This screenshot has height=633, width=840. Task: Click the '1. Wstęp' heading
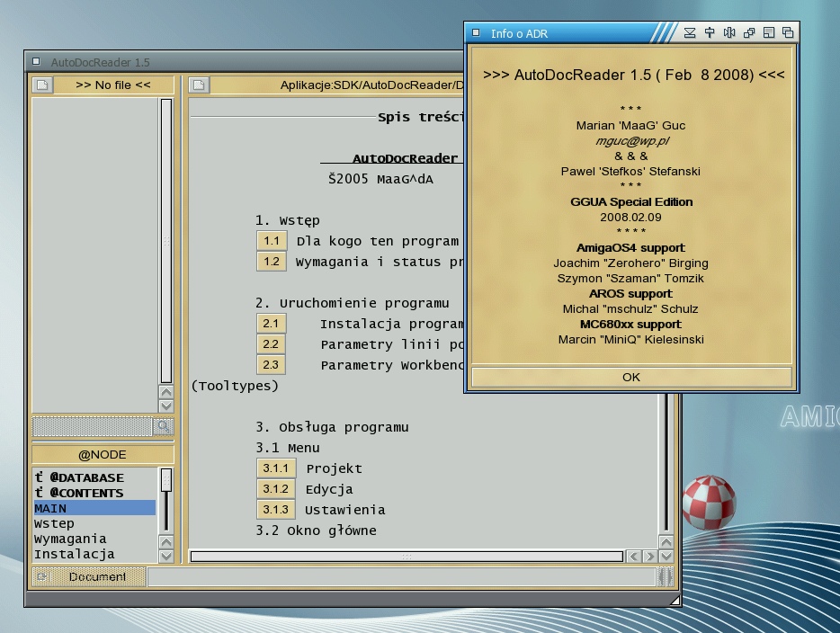[x=288, y=220]
